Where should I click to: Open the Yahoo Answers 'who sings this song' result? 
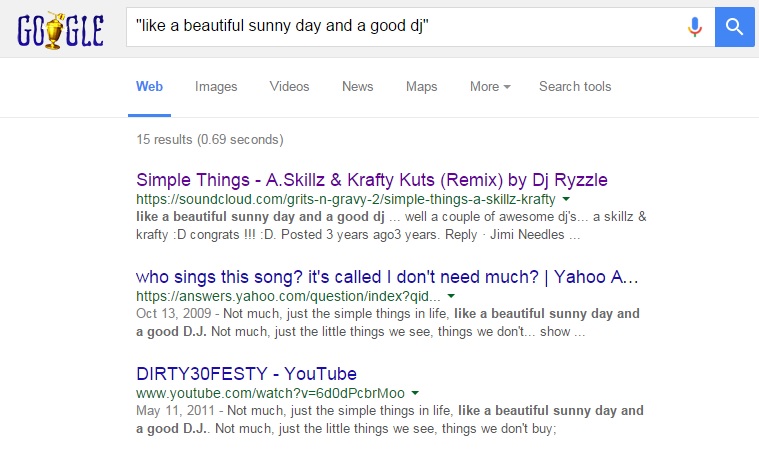[x=387, y=276]
